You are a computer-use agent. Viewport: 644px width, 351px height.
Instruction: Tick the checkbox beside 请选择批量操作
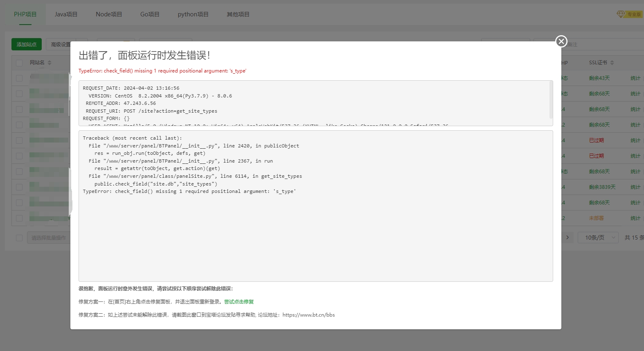(x=19, y=238)
